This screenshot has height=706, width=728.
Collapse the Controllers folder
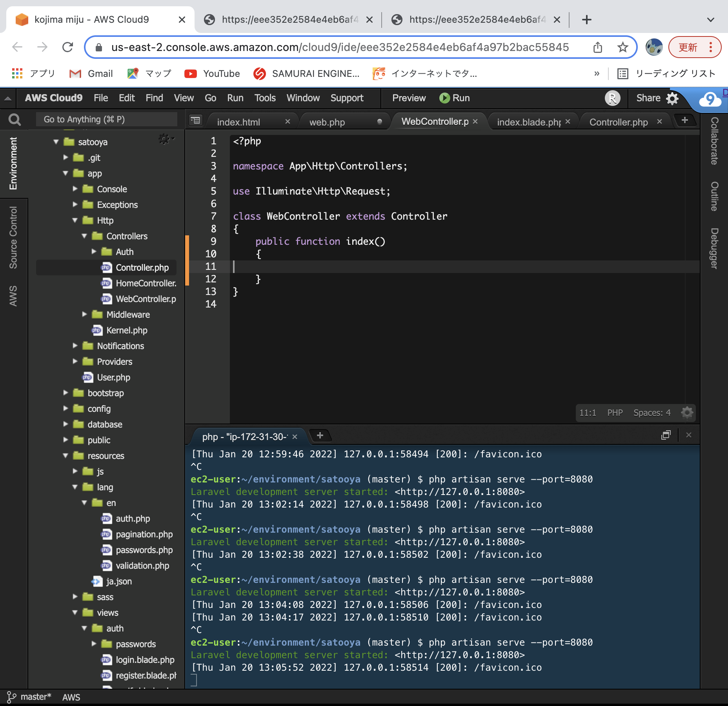click(84, 236)
